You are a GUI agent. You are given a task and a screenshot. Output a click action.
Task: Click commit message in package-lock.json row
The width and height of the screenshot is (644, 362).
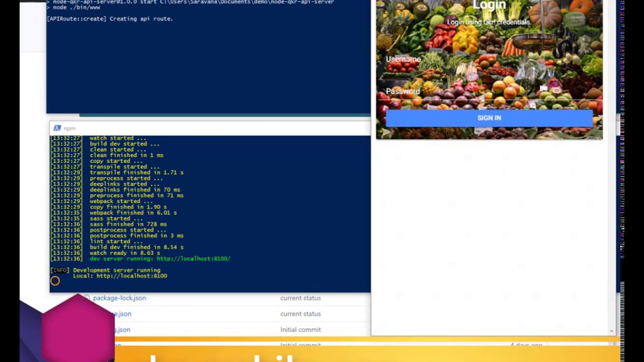point(300,298)
